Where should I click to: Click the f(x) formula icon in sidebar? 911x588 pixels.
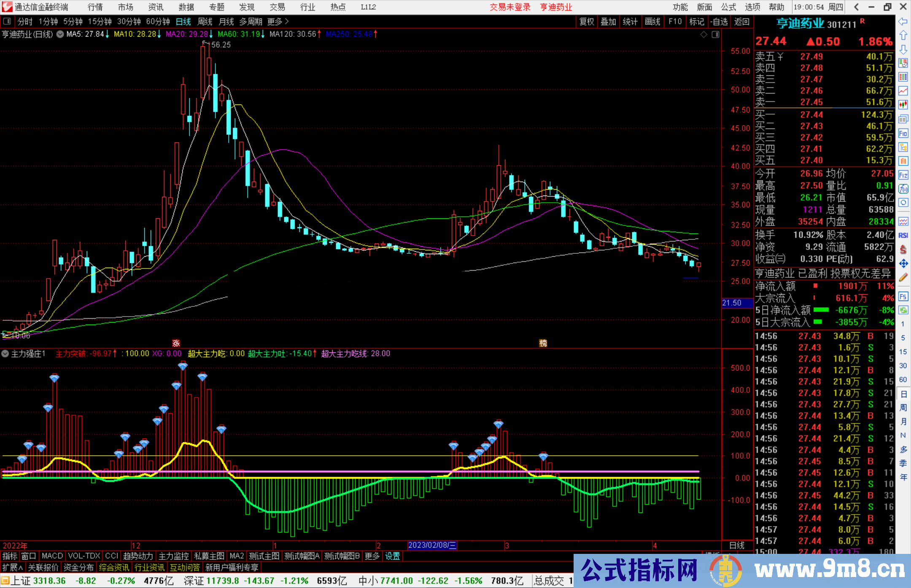[x=903, y=189]
